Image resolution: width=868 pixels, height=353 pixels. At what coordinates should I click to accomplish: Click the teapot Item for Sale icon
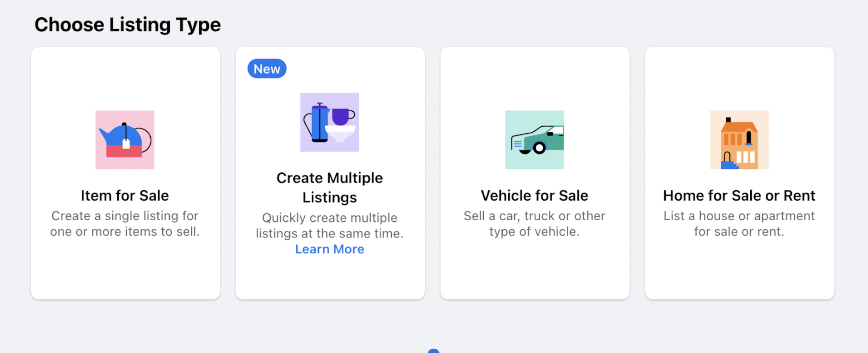125,140
